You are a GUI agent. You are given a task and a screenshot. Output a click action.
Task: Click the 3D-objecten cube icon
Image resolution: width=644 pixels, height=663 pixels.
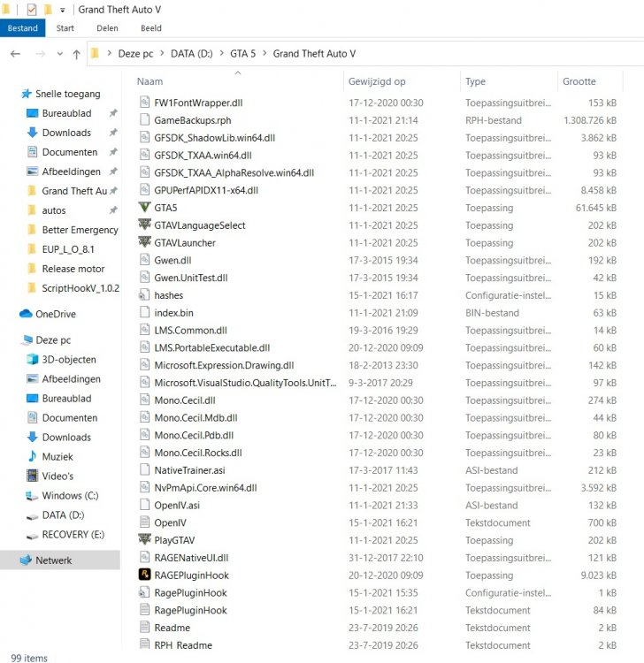tap(32, 359)
